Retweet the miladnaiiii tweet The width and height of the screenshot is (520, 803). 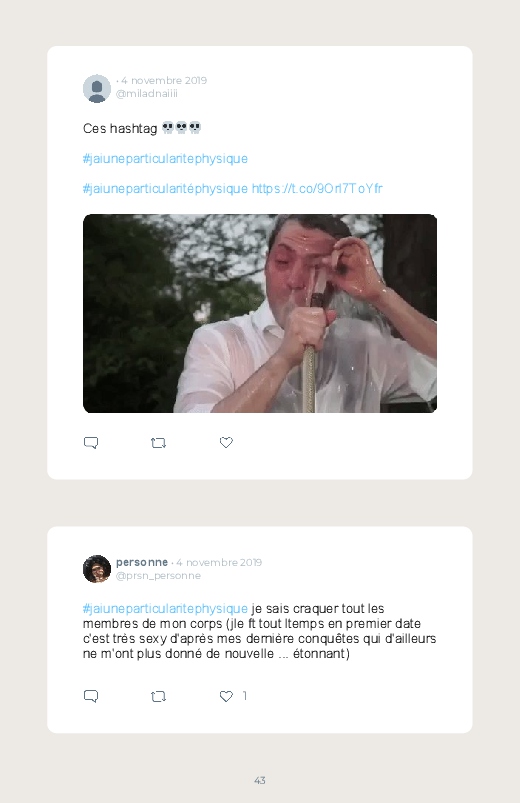(x=158, y=443)
